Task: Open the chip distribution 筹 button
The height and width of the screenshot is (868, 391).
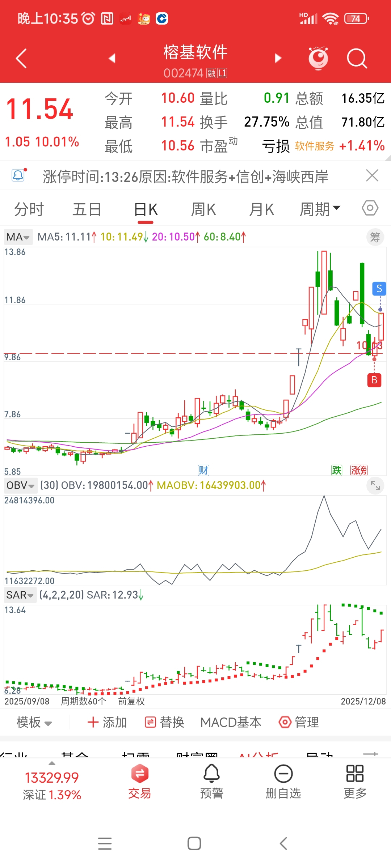Action: point(375,237)
